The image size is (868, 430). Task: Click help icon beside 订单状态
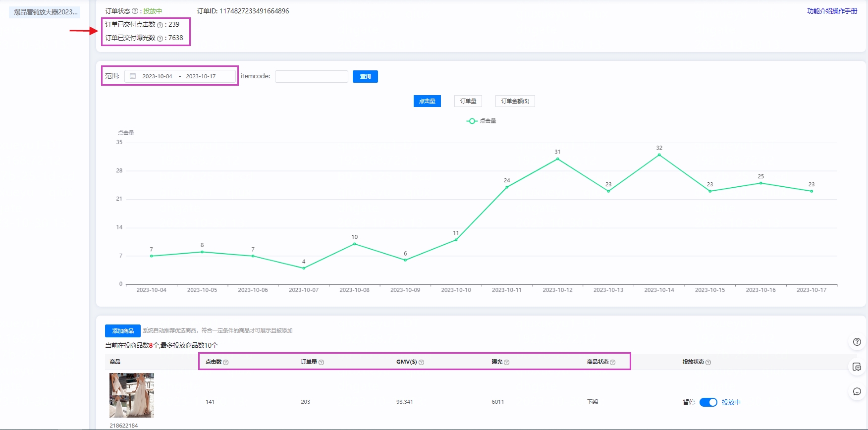[135, 11]
